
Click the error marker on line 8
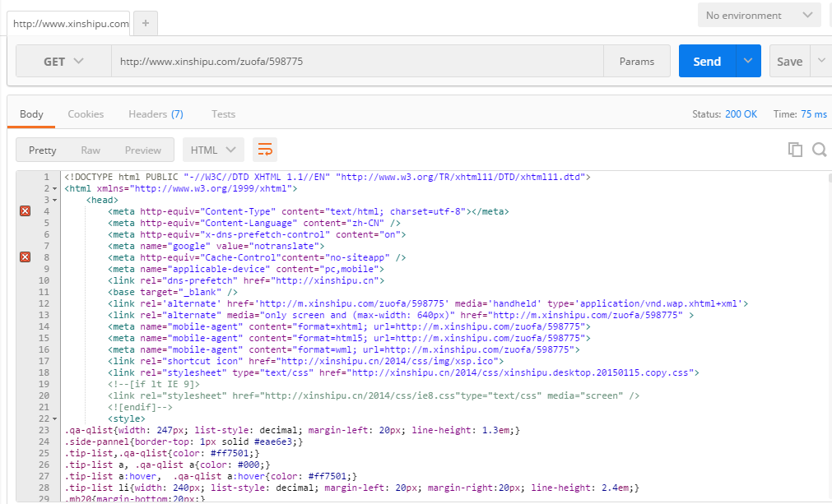(25, 257)
